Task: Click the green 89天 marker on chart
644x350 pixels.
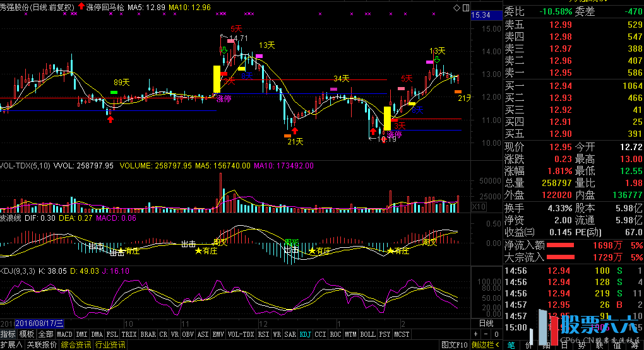Action: (x=114, y=92)
